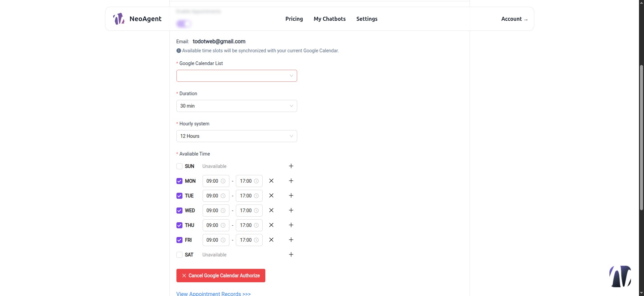This screenshot has height=296, width=644.
Task: Open WED start time 09:00 picker
Action: pos(216,211)
